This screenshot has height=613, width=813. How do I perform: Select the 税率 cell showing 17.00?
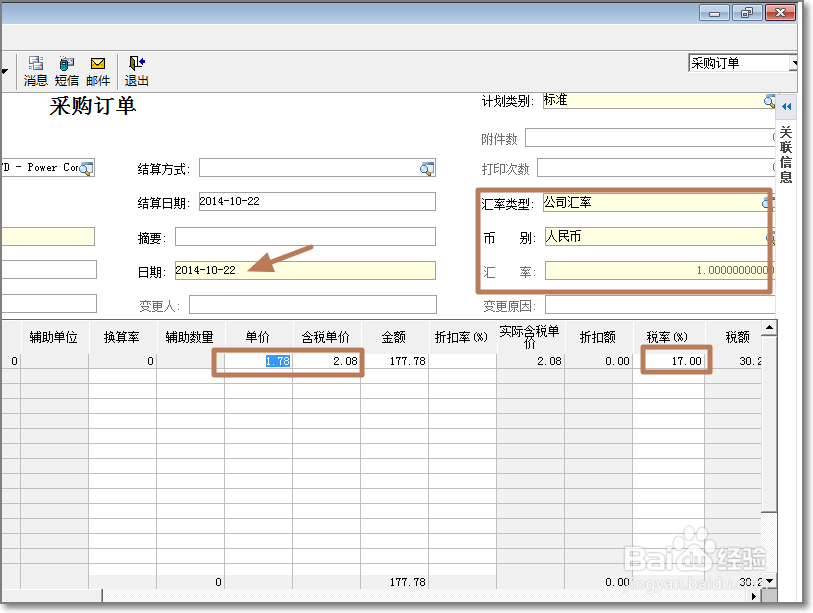coord(673,358)
